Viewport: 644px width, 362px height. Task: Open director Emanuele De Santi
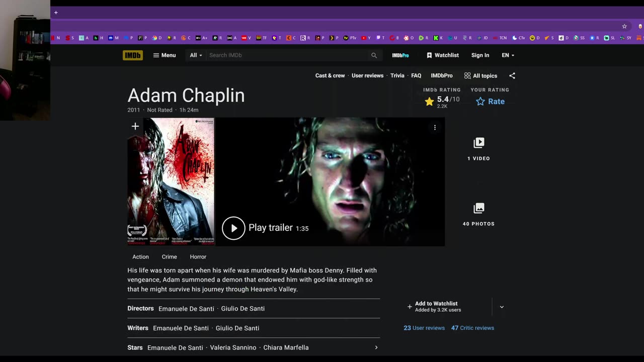[186, 309]
